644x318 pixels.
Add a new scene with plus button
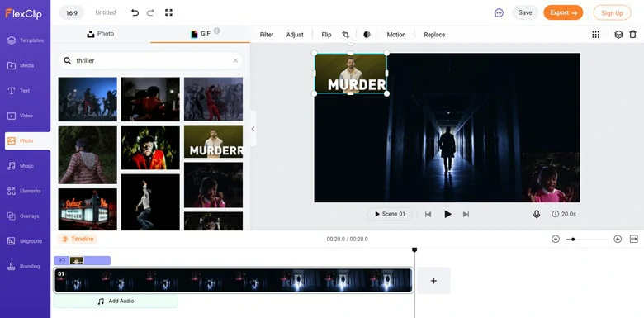[x=433, y=281]
